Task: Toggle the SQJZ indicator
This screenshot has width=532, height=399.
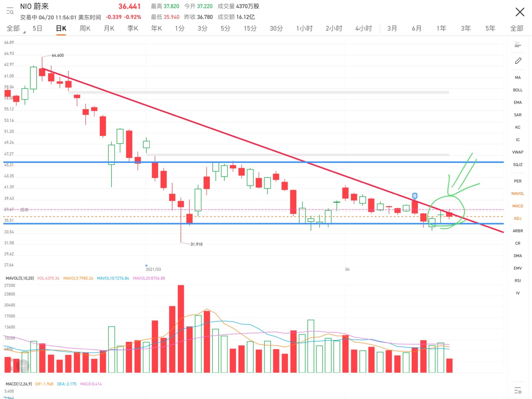Action: 518,165
